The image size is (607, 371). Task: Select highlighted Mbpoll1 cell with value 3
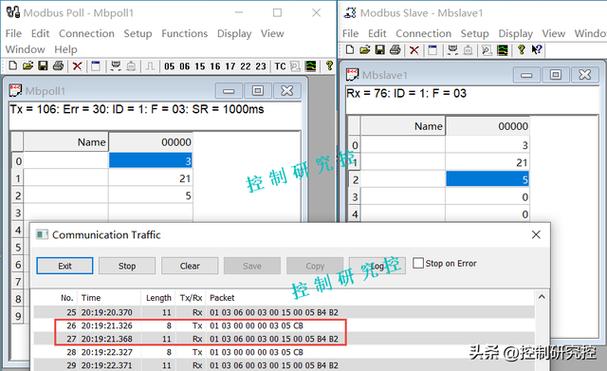coord(150,161)
